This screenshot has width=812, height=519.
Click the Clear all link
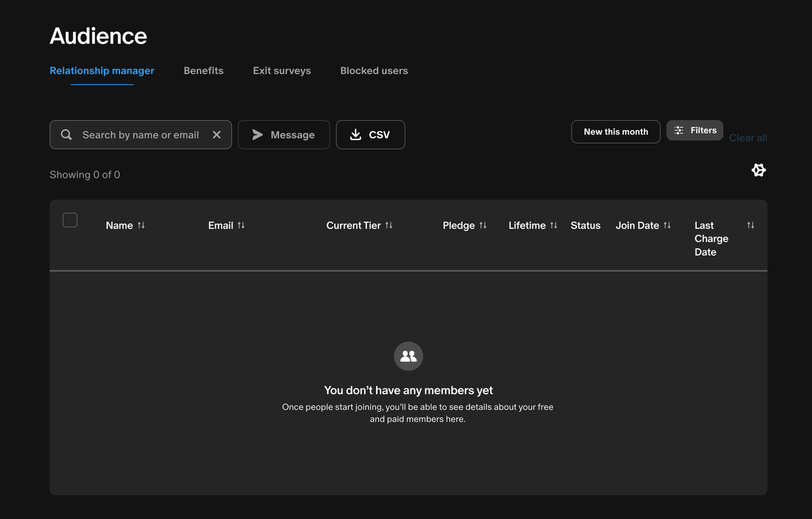(x=748, y=138)
